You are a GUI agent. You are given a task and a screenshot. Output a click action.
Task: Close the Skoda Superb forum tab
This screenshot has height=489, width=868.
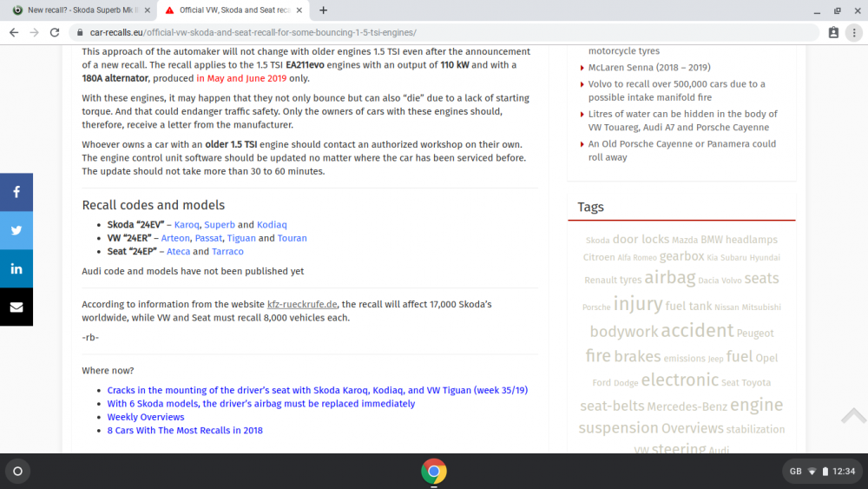click(x=148, y=10)
